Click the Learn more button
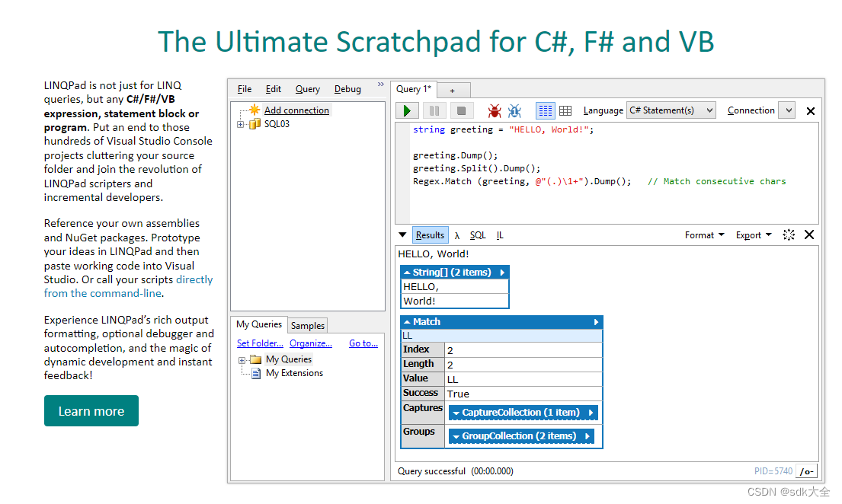The height and width of the screenshot is (504, 842). pos(91,410)
